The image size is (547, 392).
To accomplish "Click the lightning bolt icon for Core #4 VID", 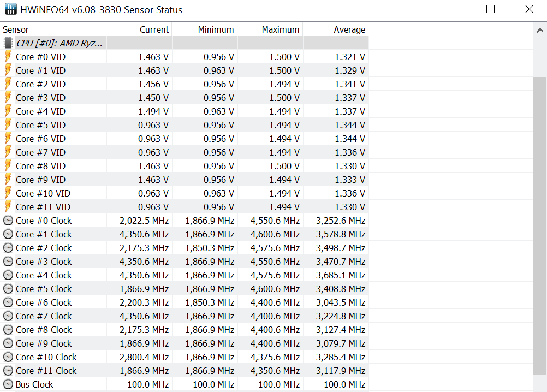I will [x=8, y=111].
